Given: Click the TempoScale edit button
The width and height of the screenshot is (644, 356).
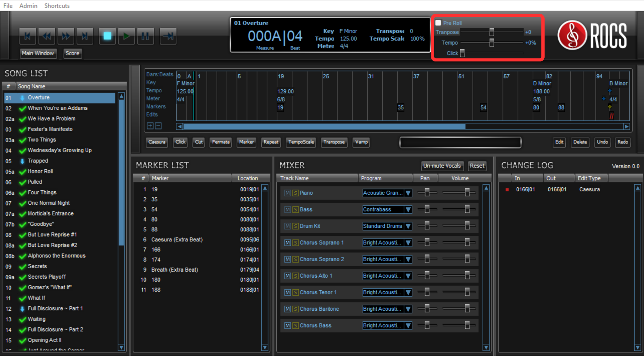Looking at the screenshot, I should 300,142.
